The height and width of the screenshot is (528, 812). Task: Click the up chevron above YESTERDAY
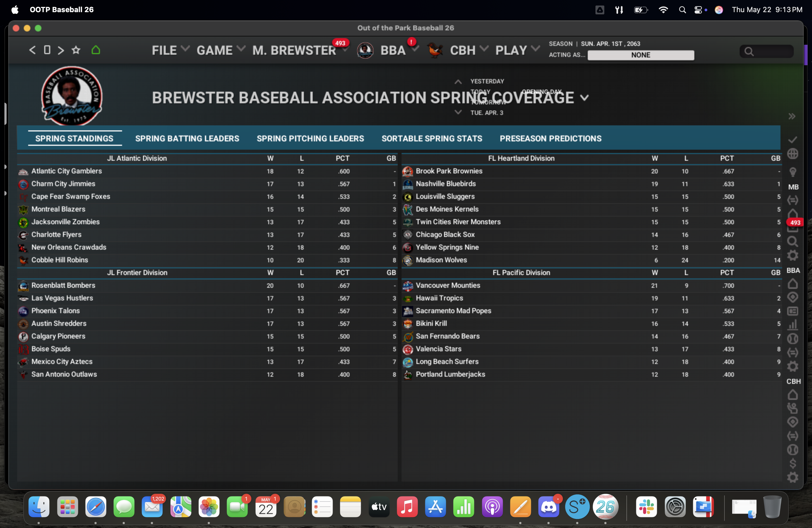pos(458,82)
